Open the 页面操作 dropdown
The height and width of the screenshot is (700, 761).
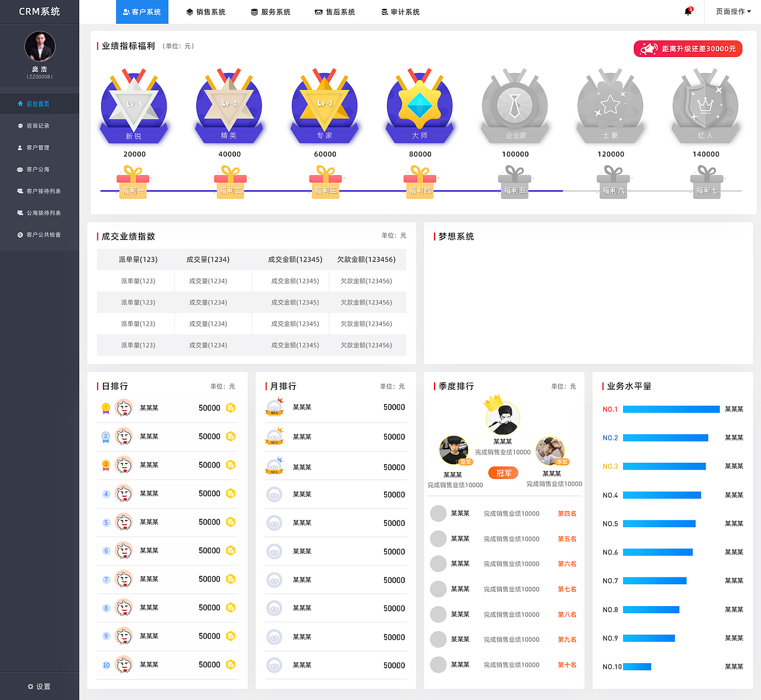coord(733,11)
